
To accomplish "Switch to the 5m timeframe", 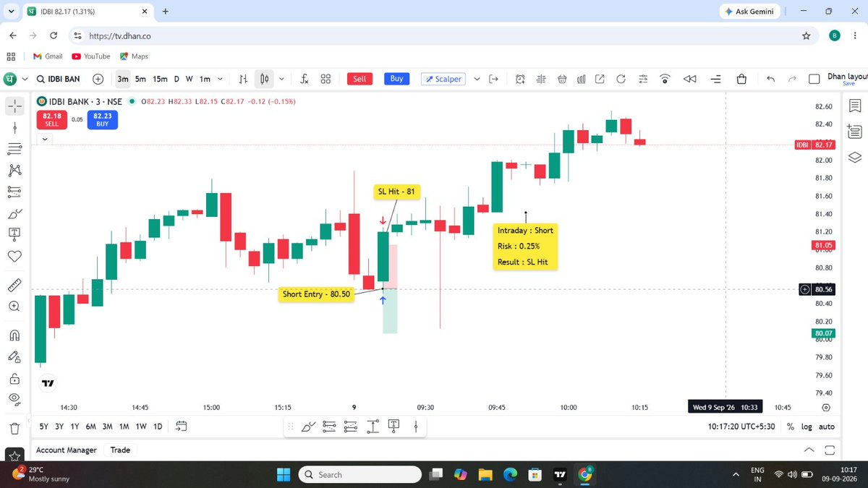I will (x=140, y=79).
